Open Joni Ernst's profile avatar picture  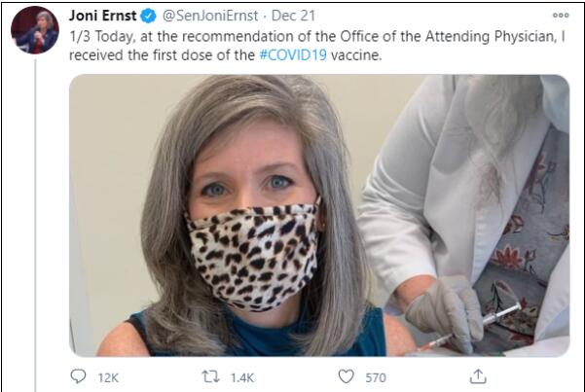click(35, 30)
